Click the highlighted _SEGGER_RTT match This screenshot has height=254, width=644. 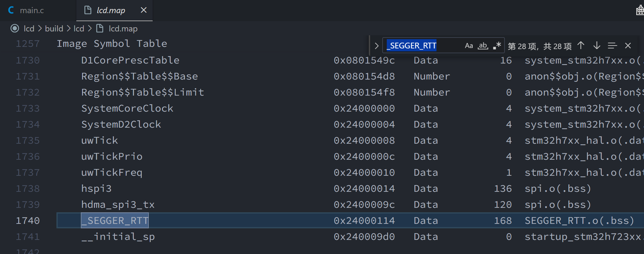[115, 221]
